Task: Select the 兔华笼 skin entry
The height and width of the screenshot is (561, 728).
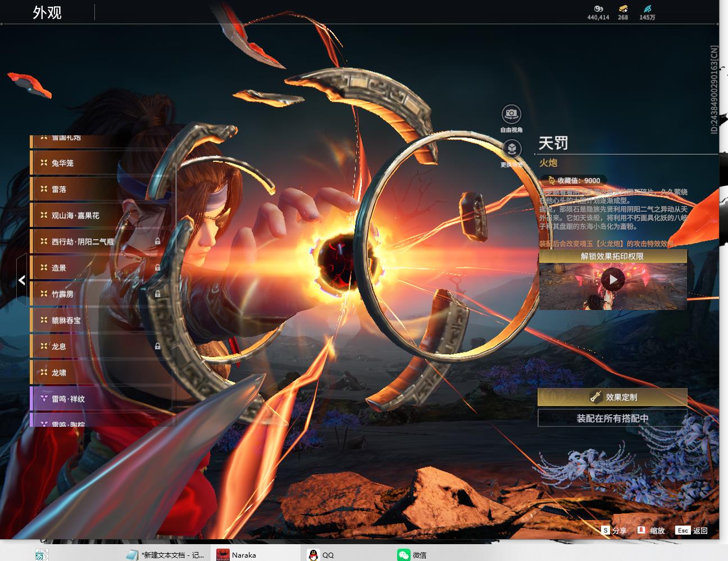Action: point(102,163)
